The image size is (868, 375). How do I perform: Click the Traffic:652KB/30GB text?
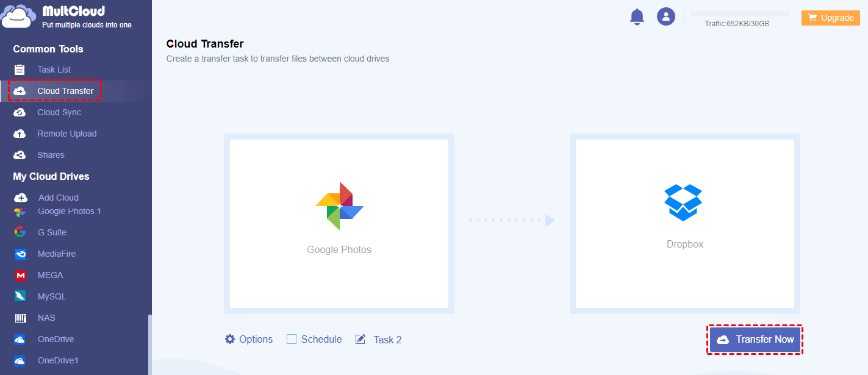[x=737, y=24]
